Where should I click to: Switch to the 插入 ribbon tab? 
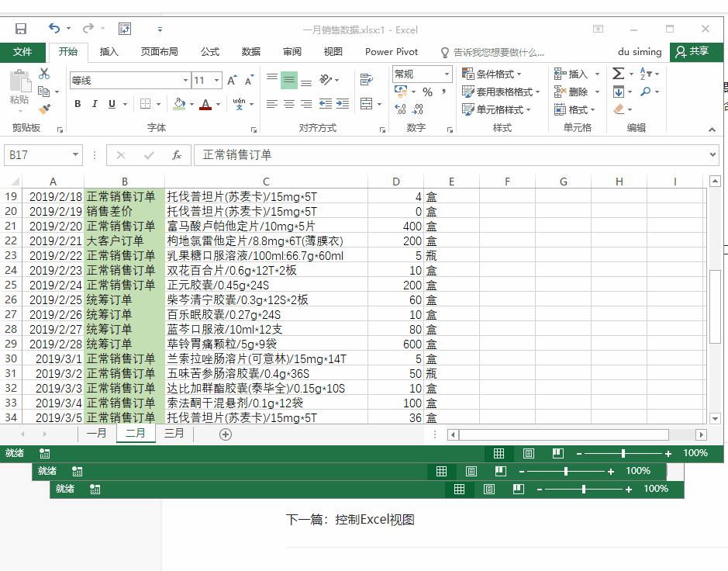click(x=110, y=52)
